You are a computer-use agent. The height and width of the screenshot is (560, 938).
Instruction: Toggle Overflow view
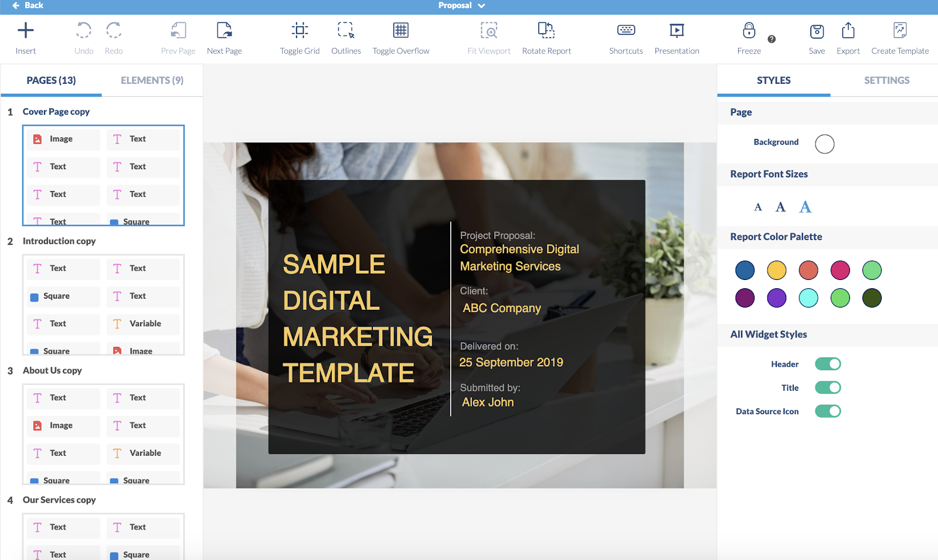[401, 39]
